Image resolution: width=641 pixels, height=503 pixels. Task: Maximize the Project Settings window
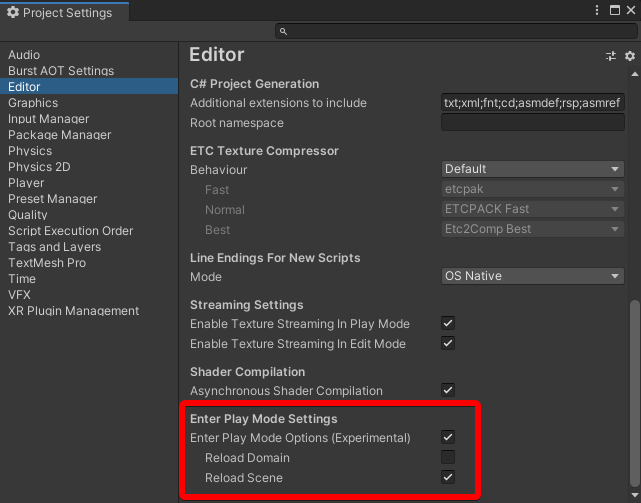(x=613, y=10)
